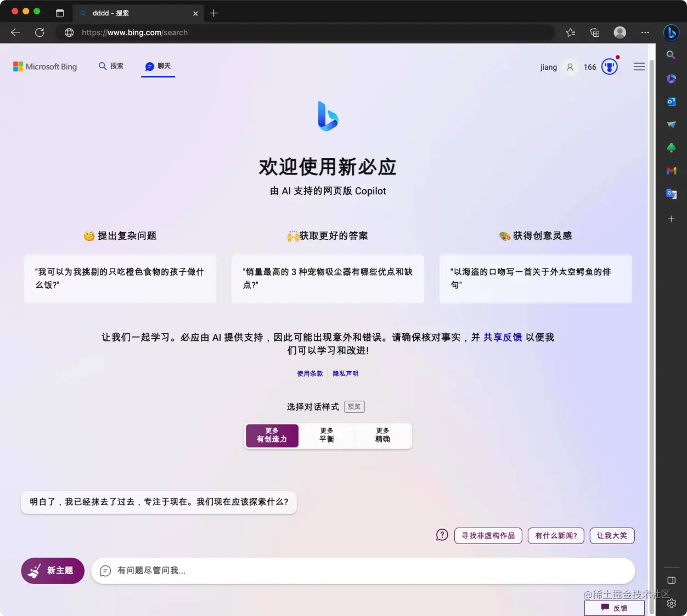This screenshot has height=616, width=687.
Task: Switch to the 更多平衡 conversation style
Action: point(327,435)
